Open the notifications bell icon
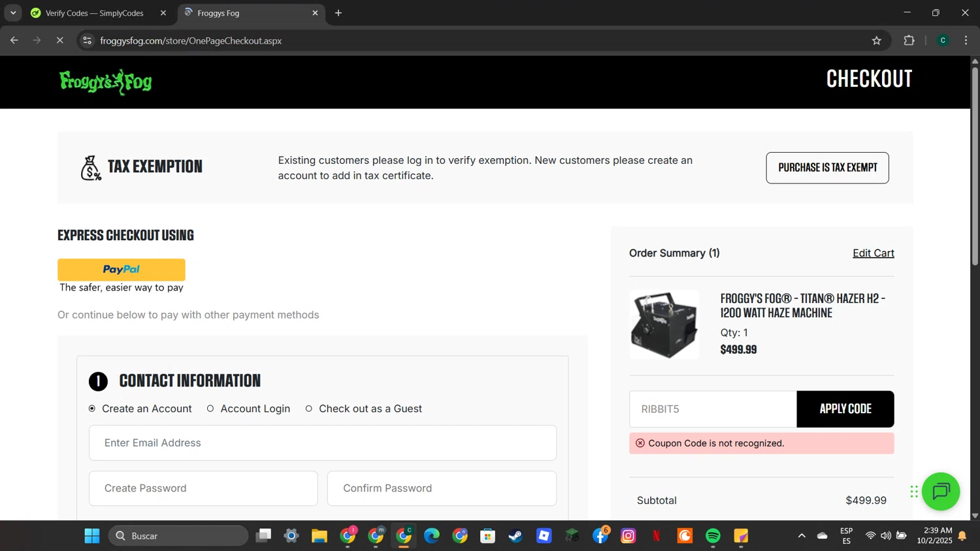 (962, 536)
